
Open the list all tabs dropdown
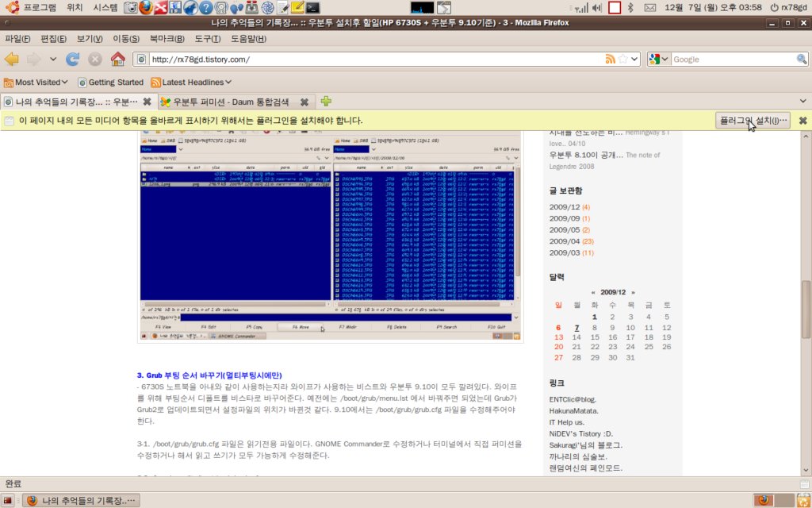(x=802, y=101)
